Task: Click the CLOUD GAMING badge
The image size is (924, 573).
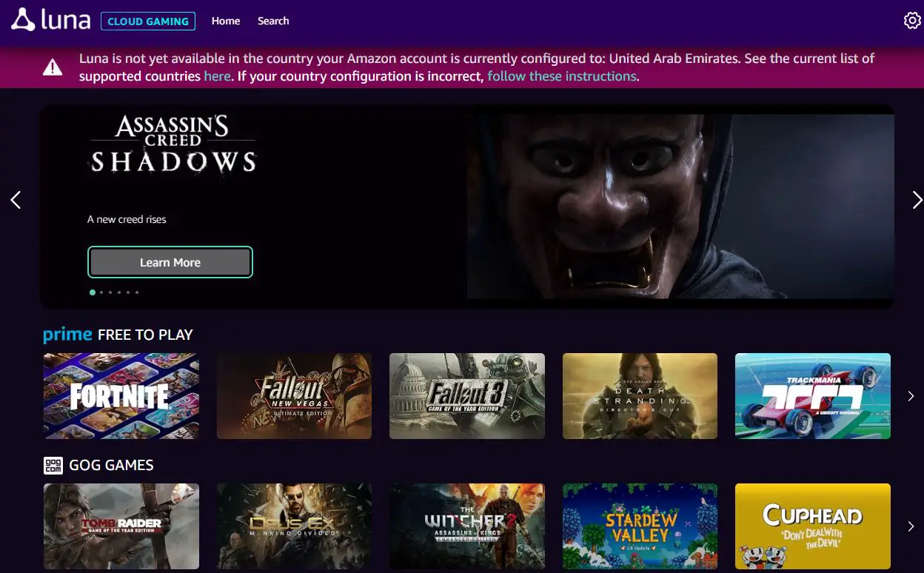Action: (147, 21)
